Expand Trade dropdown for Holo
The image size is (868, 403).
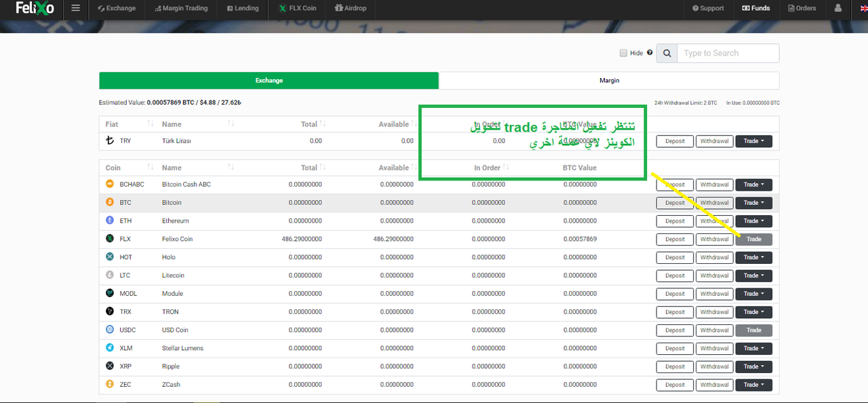[753, 257]
